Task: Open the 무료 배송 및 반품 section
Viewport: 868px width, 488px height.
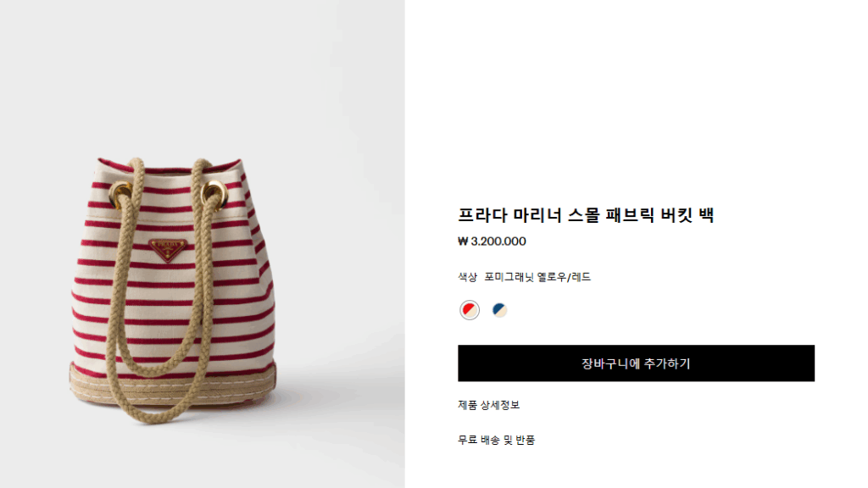Action: [x=497, y=440]
